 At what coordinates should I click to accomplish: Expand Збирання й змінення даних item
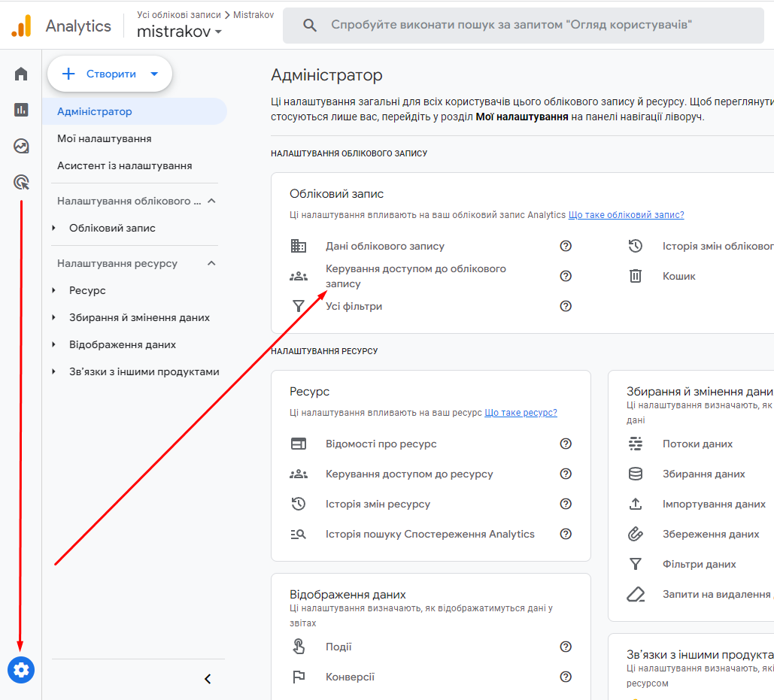(x=54, y=317)
